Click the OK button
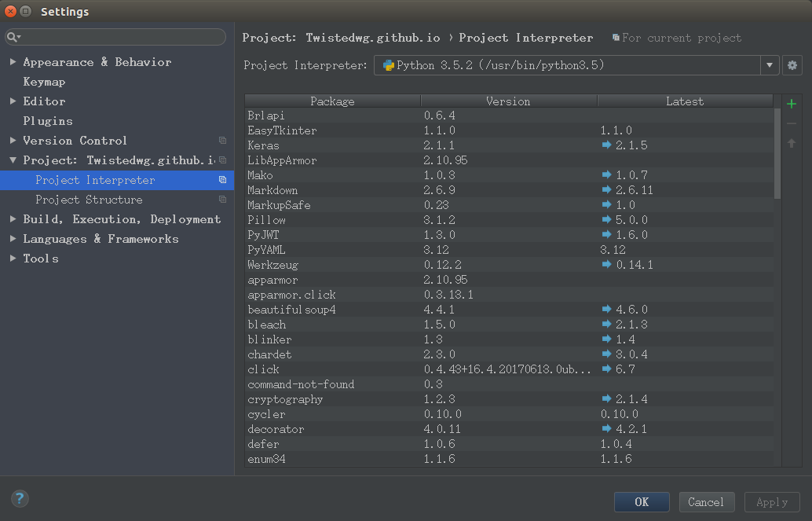The width and height of the screenshot is (812, 521). pos(642,502)
